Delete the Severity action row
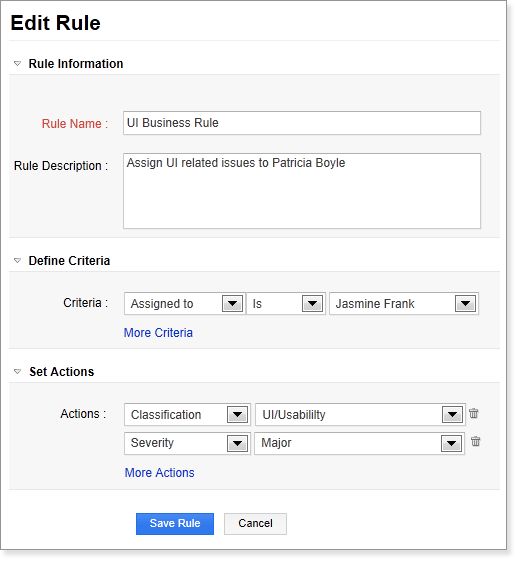 [x=475, y=441]
